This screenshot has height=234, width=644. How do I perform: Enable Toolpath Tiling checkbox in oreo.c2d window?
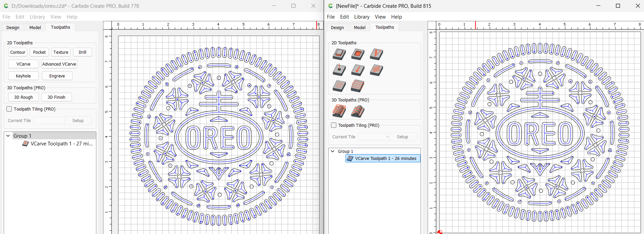click(x=9, y=109)
